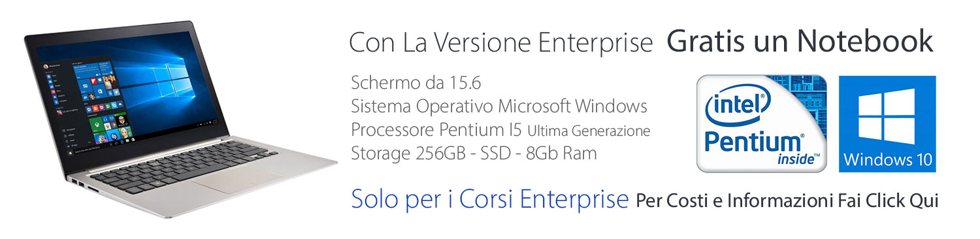Click the user avatar in Start menu

(x=45, y=66)
